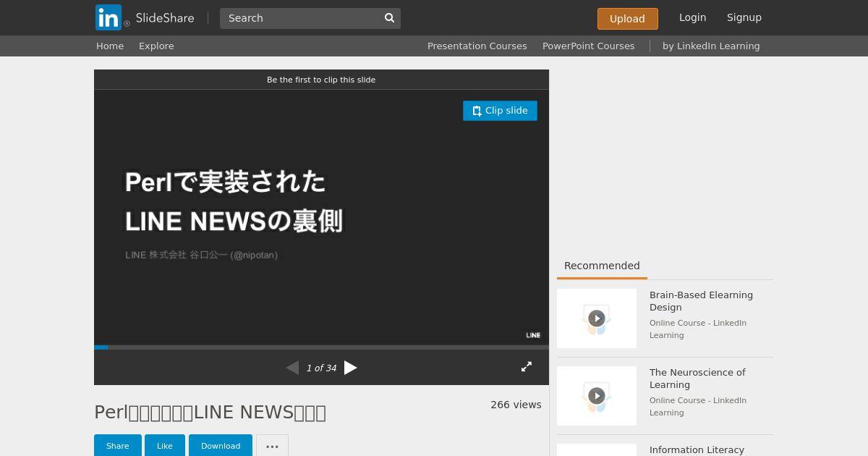
Task: Open fullscreen slide view
Action: coord(527,367)
